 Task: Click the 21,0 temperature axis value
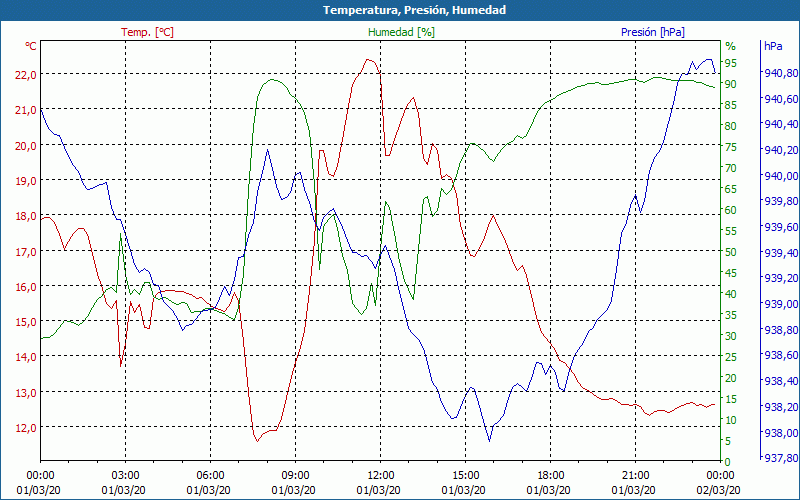pos(26,110)
